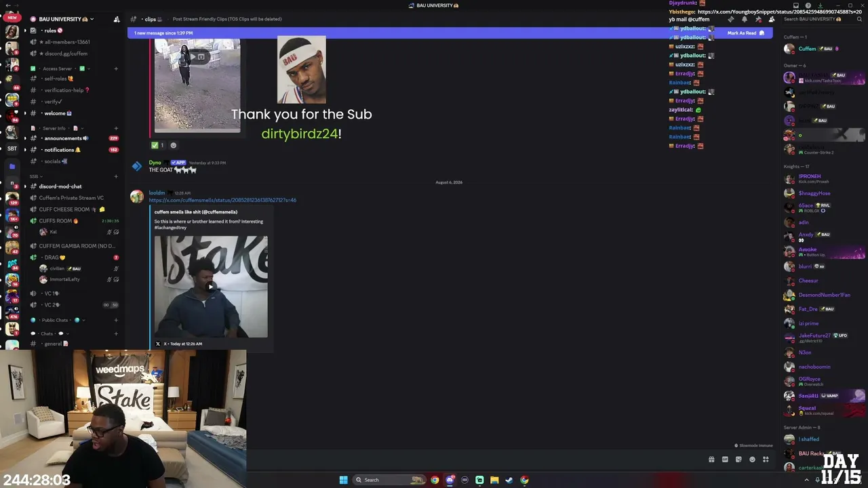Click the checkmark reaction on the clip message
This screenshot has height=488, width=868.
pyautogui.click(x=157, y=145)
